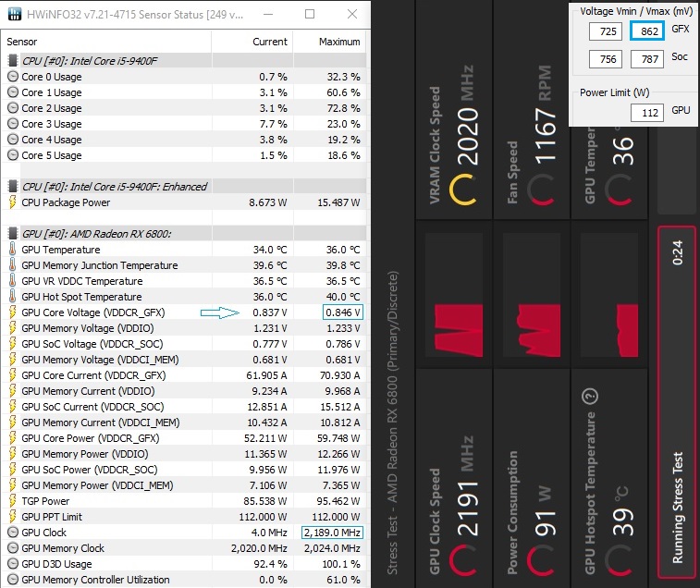The width and height of the screenshot is (700, 588).
Task: Minimize the HWiNFO32 Sensor Status window
Action: 268,14
